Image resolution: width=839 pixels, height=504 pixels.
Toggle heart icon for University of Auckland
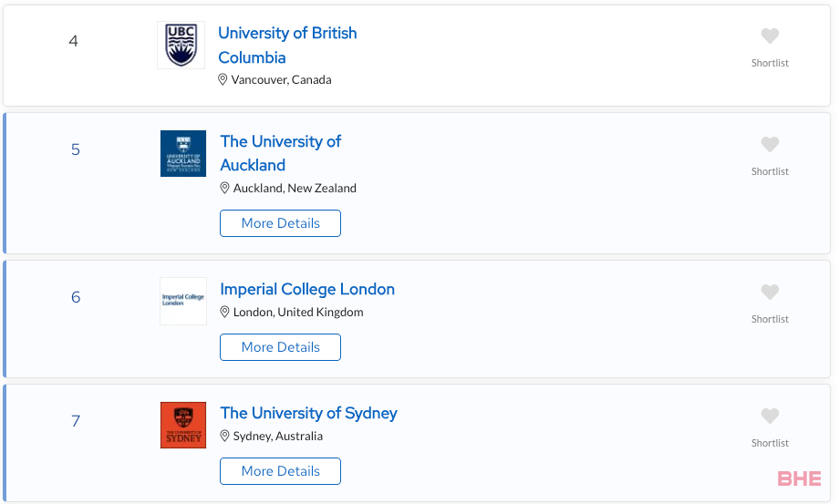tap(770, 144)
